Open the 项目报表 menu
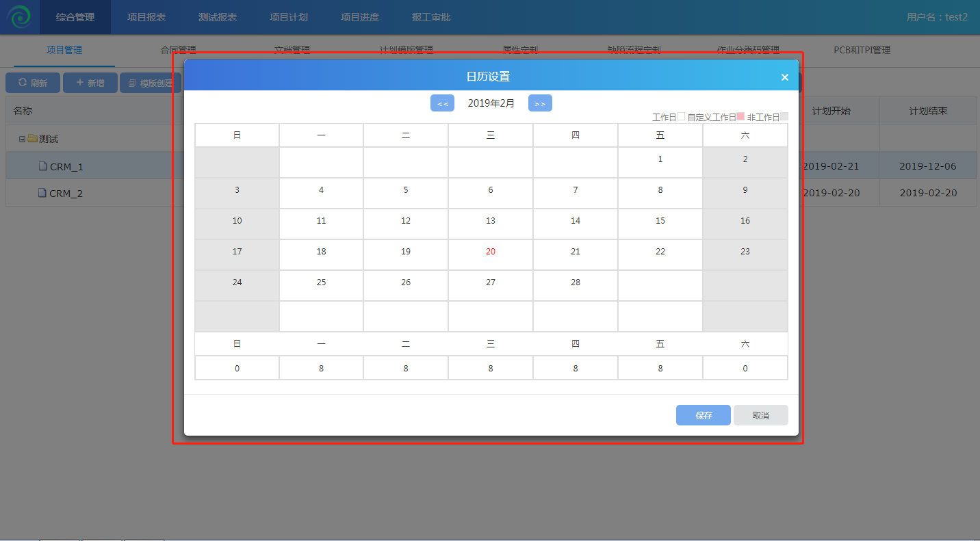The height and width of the screenshot is (541, 980). [146, 17]
